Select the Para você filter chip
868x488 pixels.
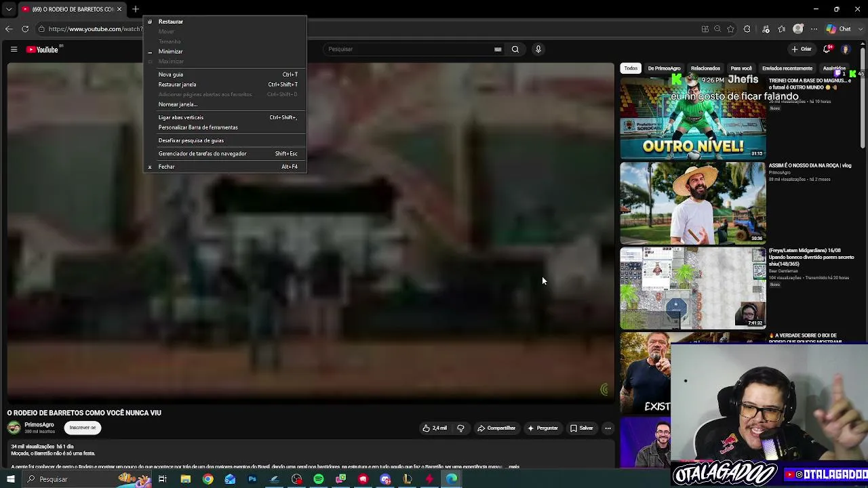(741, 68)
